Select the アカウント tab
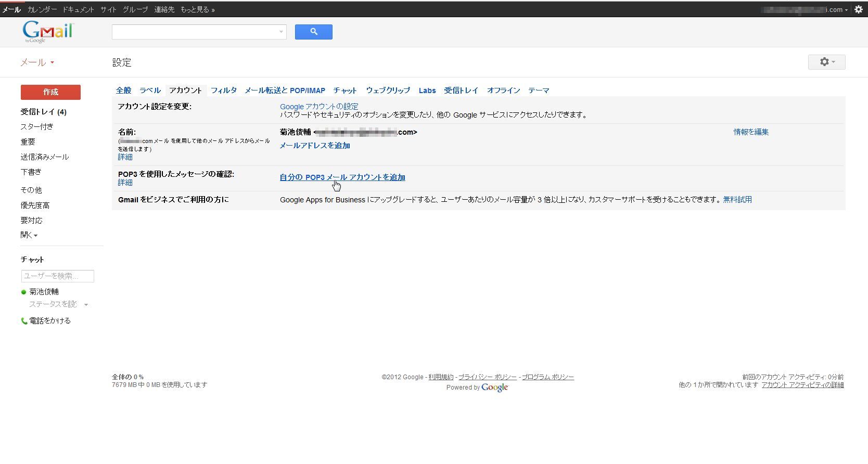Screen dimensions: 868x464 [x=185, y=91]
